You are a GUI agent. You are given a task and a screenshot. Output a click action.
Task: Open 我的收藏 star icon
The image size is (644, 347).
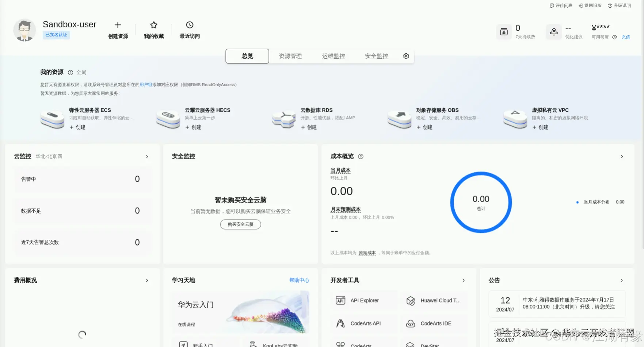(x=153, y=25)
